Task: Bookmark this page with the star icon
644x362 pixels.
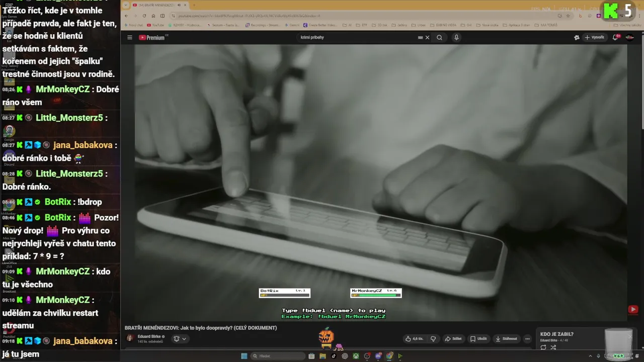Action: tap(569, 16)
